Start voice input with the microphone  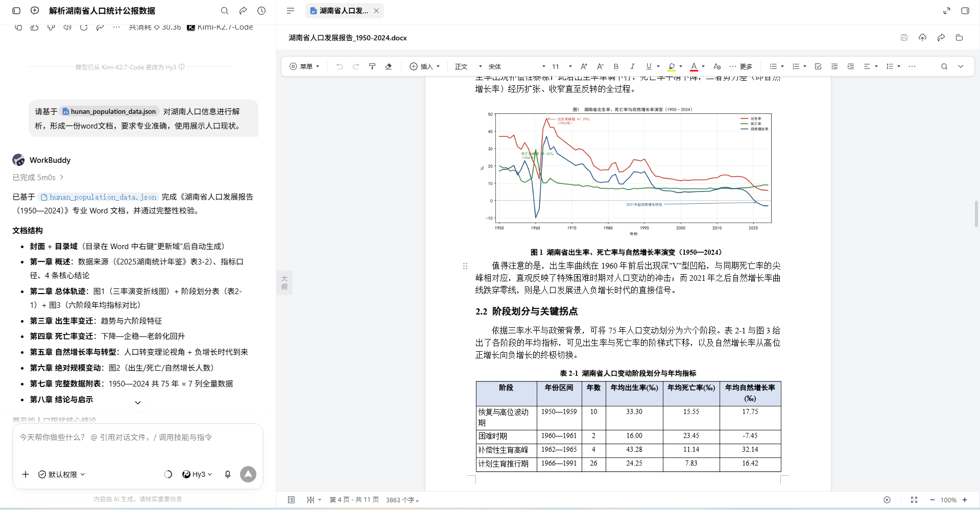pos(228,474)
